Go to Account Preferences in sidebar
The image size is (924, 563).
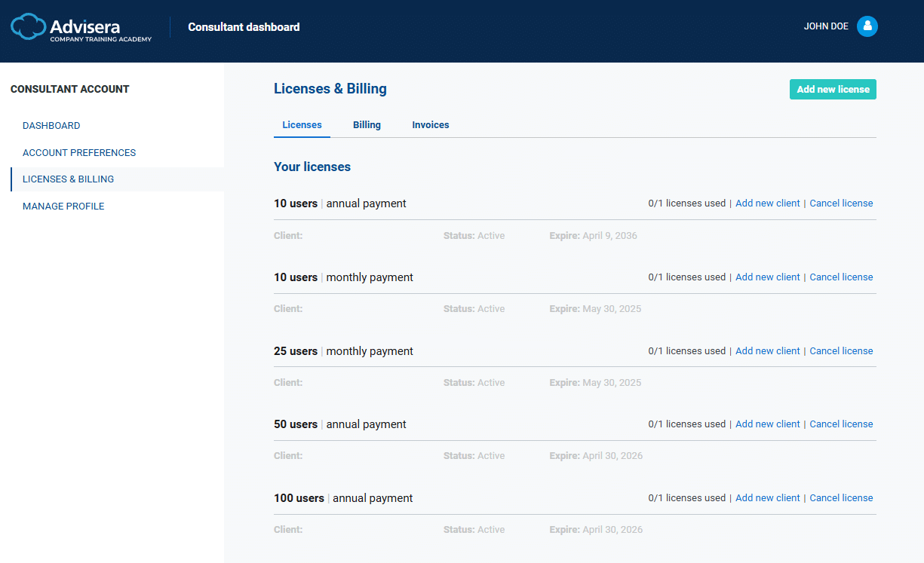(79, 153)
